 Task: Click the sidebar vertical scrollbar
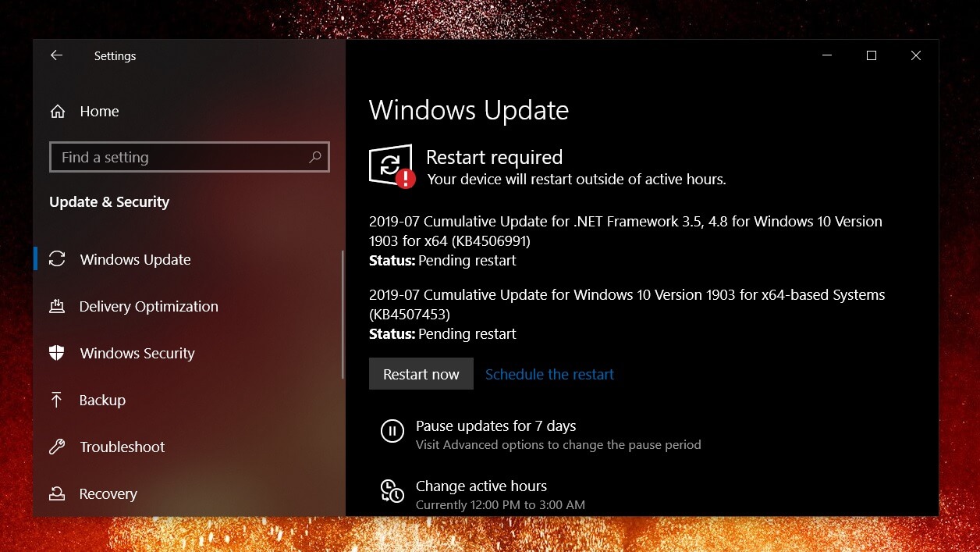(343, 315)
